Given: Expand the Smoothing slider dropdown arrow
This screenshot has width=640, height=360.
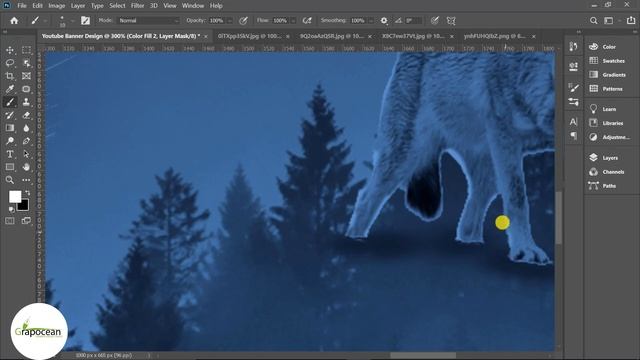Looking at the screenshot, I should 371,20.
